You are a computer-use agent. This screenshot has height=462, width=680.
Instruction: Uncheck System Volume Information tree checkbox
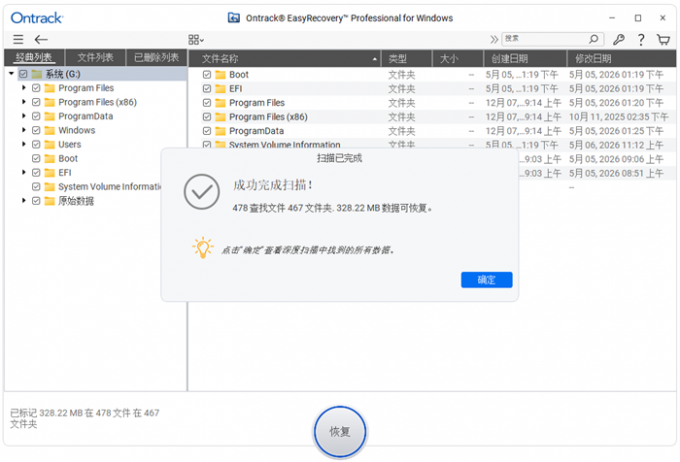coord(36,187)
